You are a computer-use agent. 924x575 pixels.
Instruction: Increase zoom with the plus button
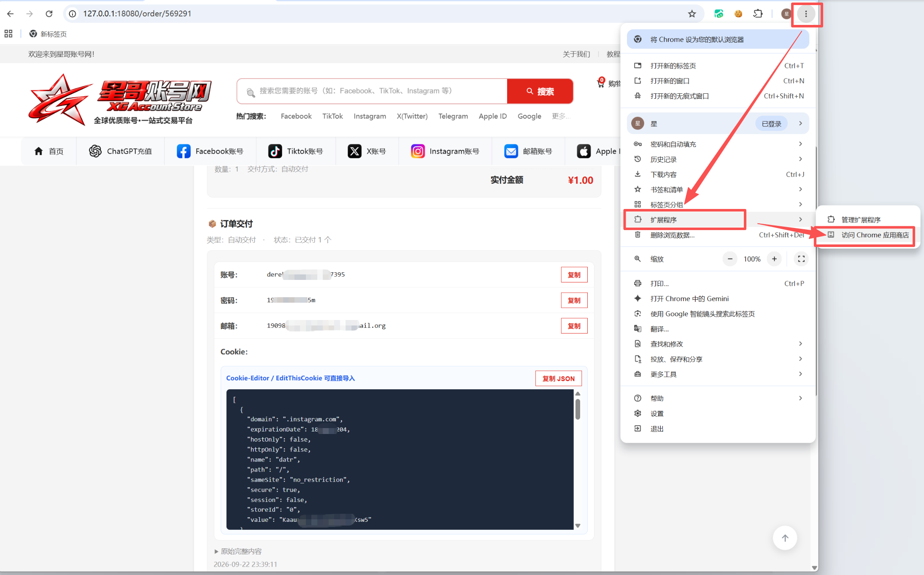coord(774,259)
